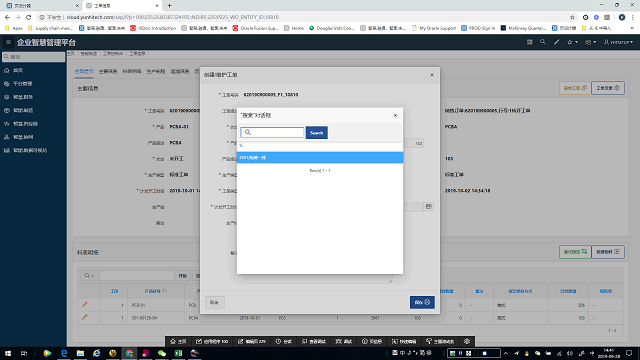This screenshot has height=360, width=640.
Task: Open the star favorites dropdown in the header
Action: coord(572,42)
